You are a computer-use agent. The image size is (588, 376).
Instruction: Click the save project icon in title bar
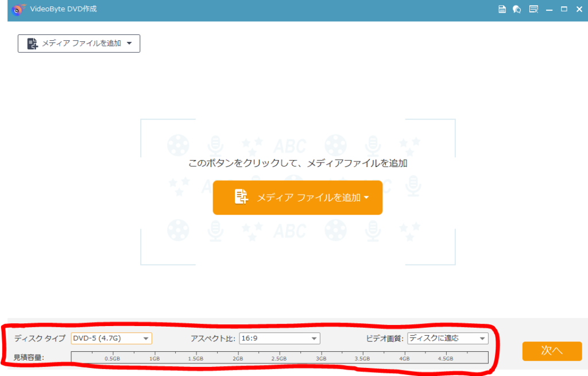(502, 9)
